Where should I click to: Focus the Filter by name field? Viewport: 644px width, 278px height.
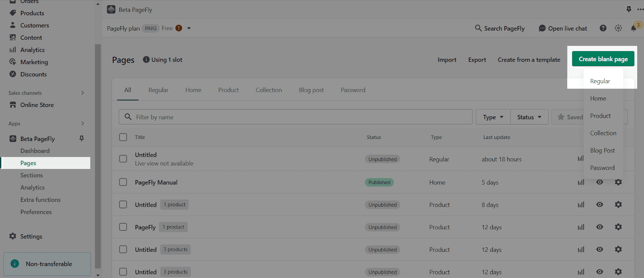[295, 117]
